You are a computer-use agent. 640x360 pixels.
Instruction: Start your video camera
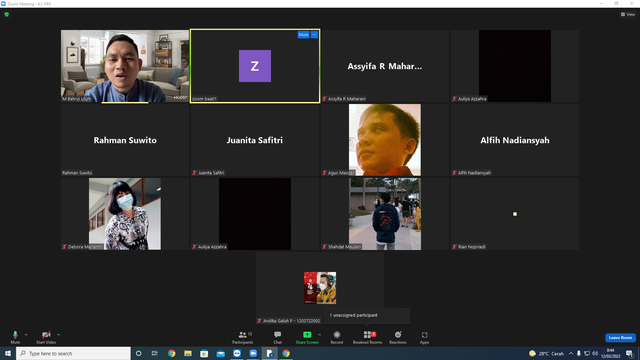(x=46, y=337)
